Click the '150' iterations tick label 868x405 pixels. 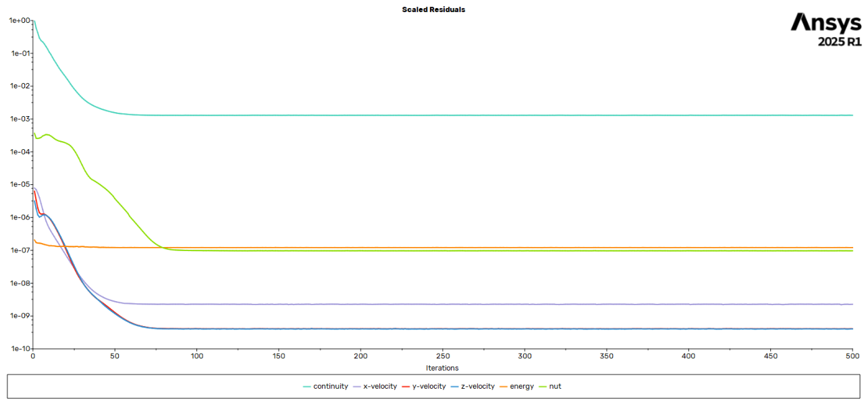[x=279, y=356]
